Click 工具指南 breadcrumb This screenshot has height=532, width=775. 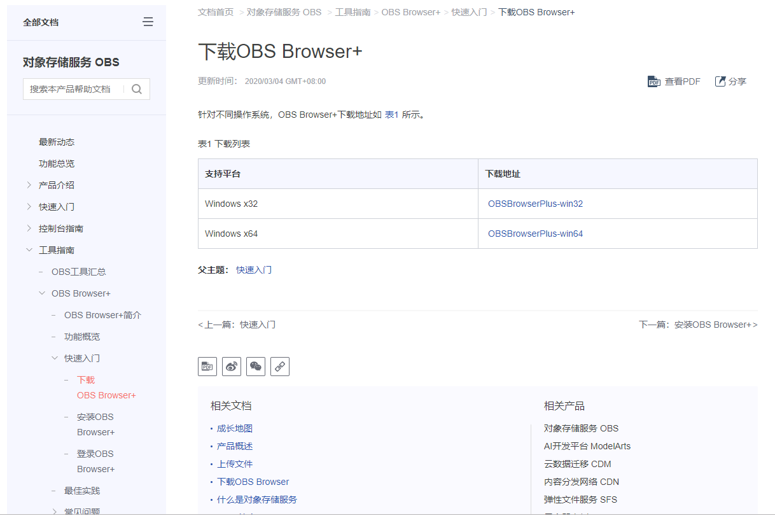pos(353,12)
